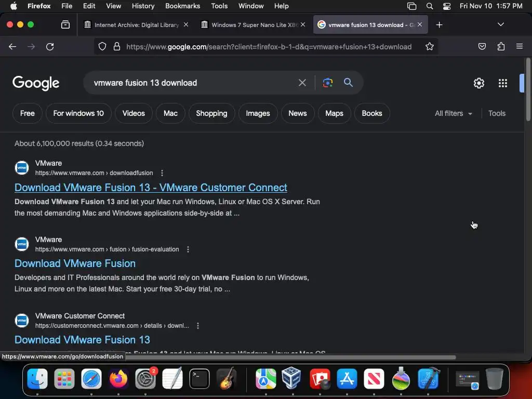This screenshot has width=532, height=399.
Task: Close the vmware fusion 13 download tab
Action: point(420,24)
